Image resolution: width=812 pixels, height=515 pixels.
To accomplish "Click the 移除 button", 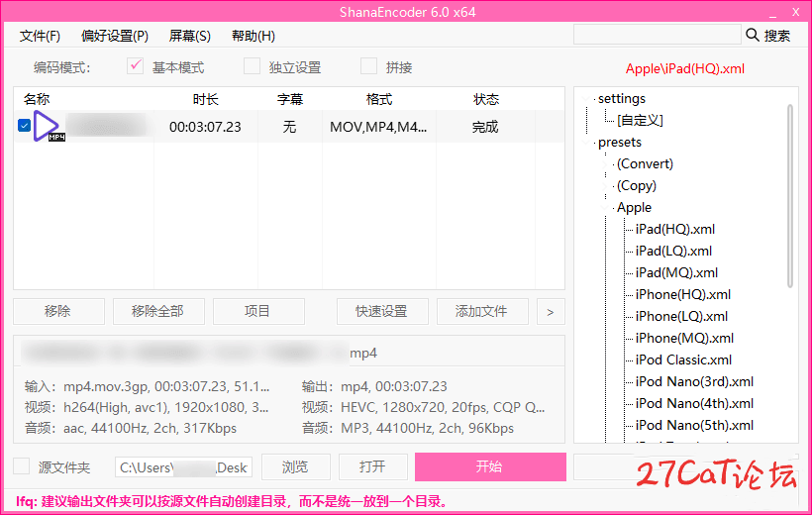I will [58, 311].
